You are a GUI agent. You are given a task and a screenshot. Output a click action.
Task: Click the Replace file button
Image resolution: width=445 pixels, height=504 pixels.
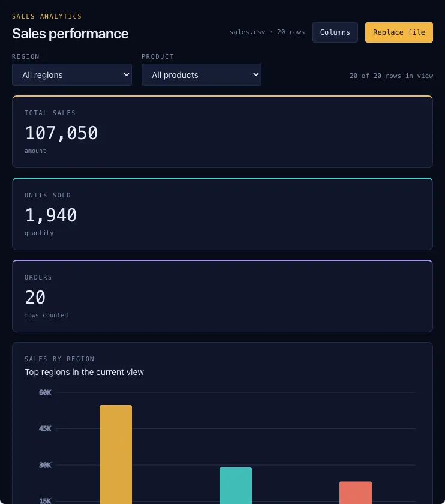point(399,32)
